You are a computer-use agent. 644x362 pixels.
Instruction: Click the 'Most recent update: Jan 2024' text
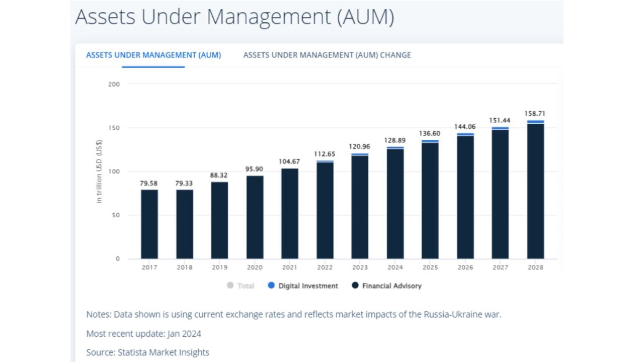tap(144, 333)
